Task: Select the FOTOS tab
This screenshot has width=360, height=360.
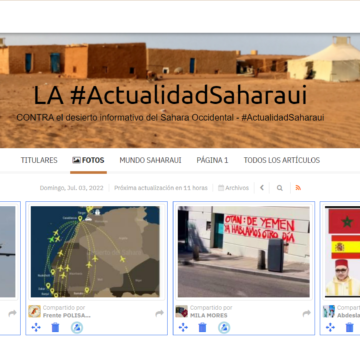Action: [88, 160]
